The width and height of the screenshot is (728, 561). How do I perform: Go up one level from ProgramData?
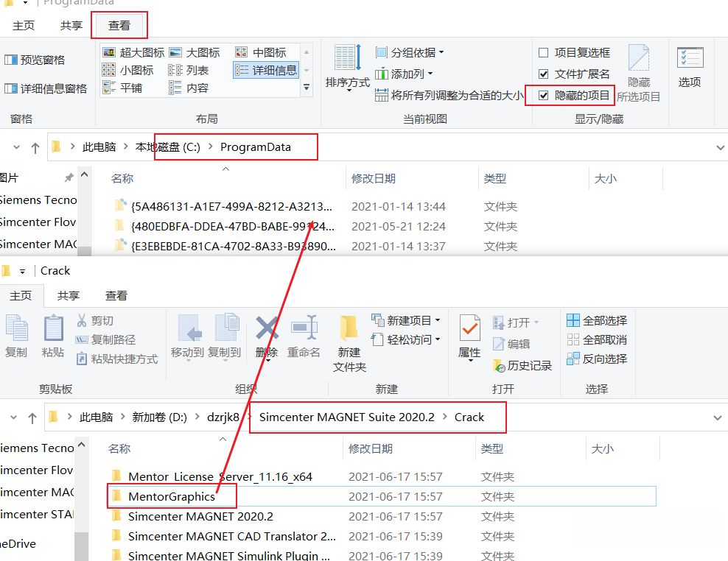[x=35, y=148]
